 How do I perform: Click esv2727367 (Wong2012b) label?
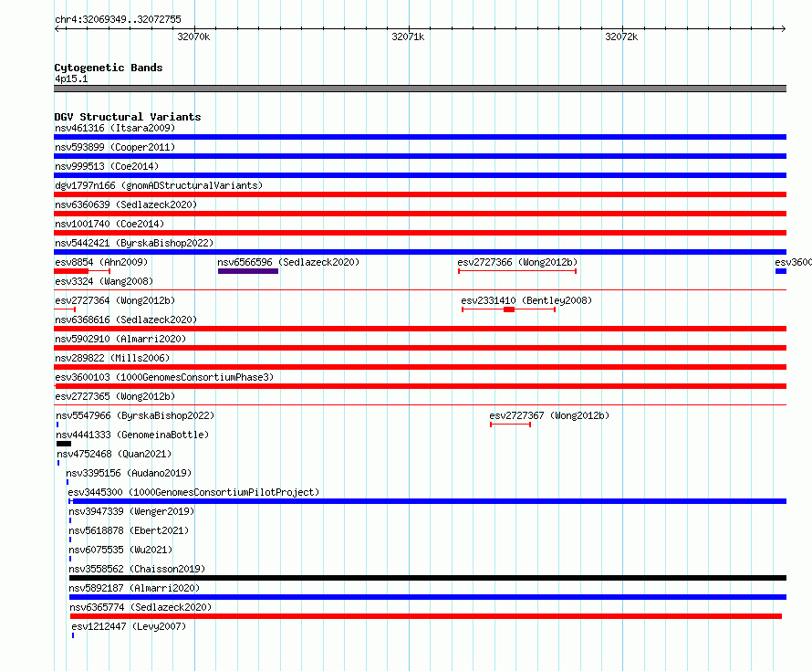549,415
